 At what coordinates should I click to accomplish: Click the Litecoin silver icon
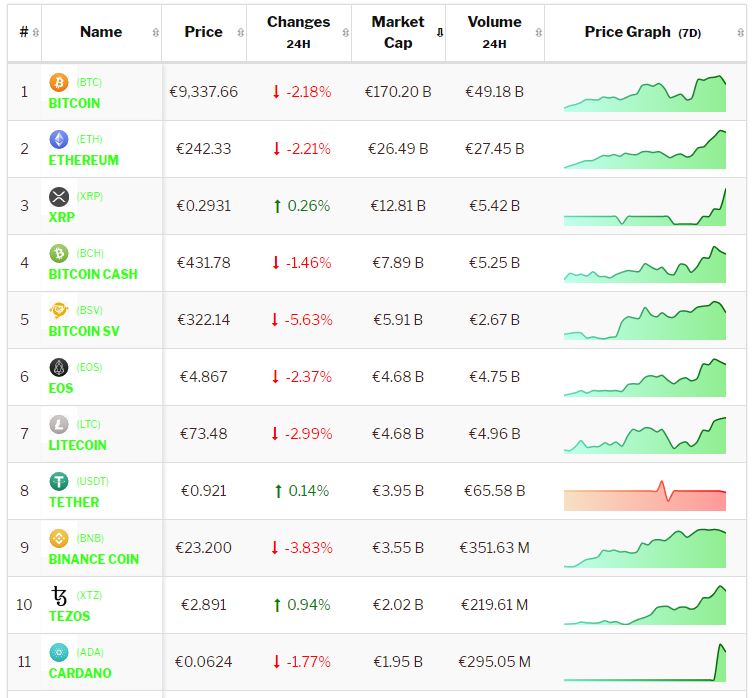[59, 424]
